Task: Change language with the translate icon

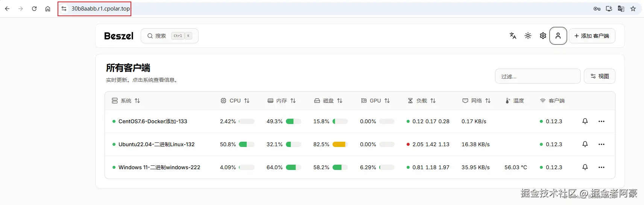Action: [x=513, y=36]
